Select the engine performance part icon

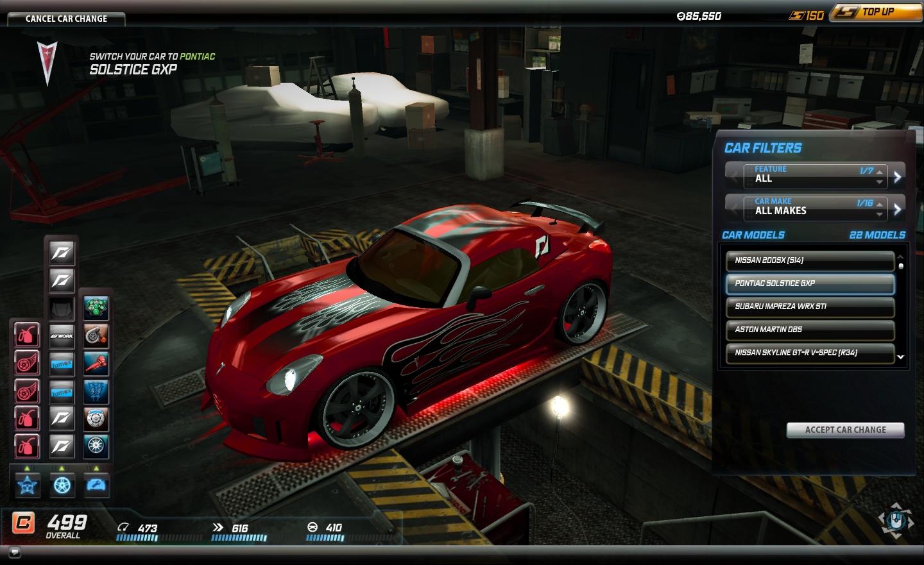pyautogui.click(x=96, y=308)
